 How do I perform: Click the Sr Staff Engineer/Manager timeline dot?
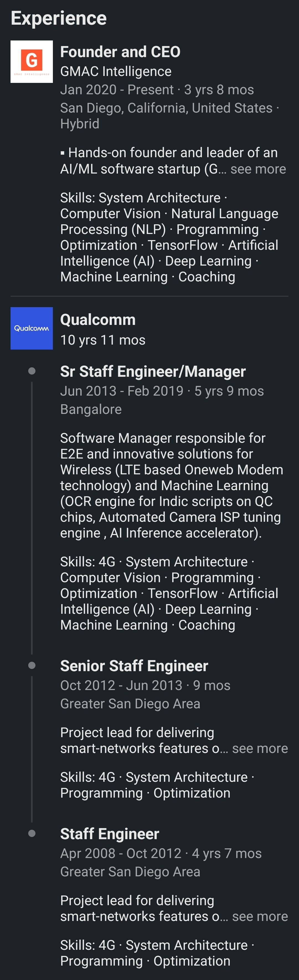(x=32, y=371)
